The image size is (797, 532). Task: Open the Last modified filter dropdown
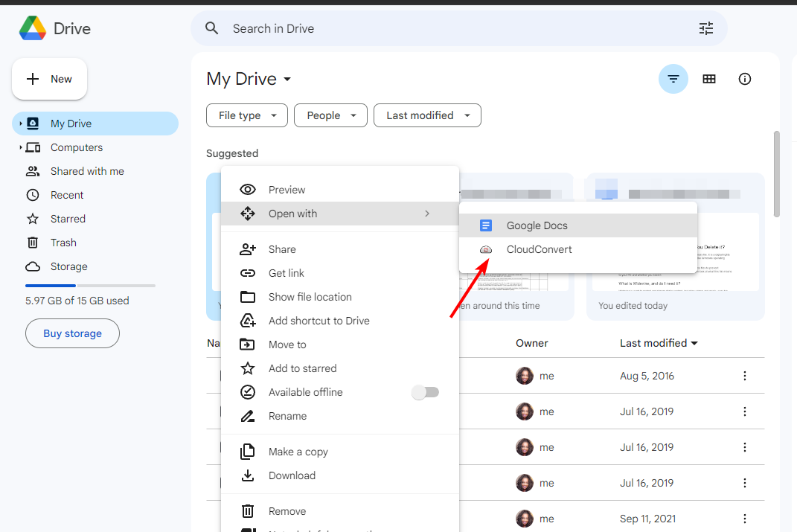pyautogui.click(x=427, y=115)
